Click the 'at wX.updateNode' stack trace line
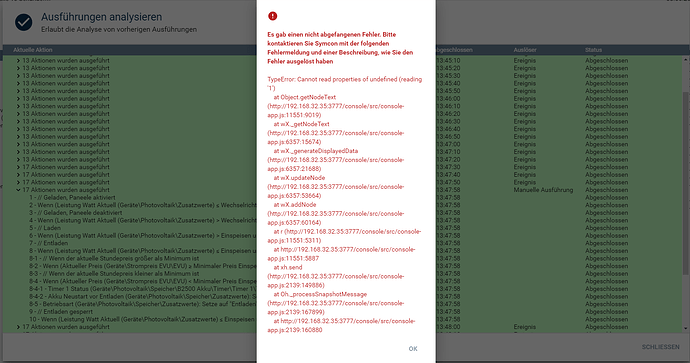 click(299, 178)
